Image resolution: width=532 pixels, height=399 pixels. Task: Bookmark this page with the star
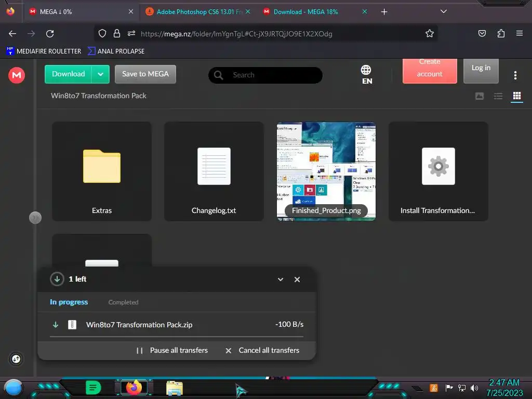coord(430,33)
